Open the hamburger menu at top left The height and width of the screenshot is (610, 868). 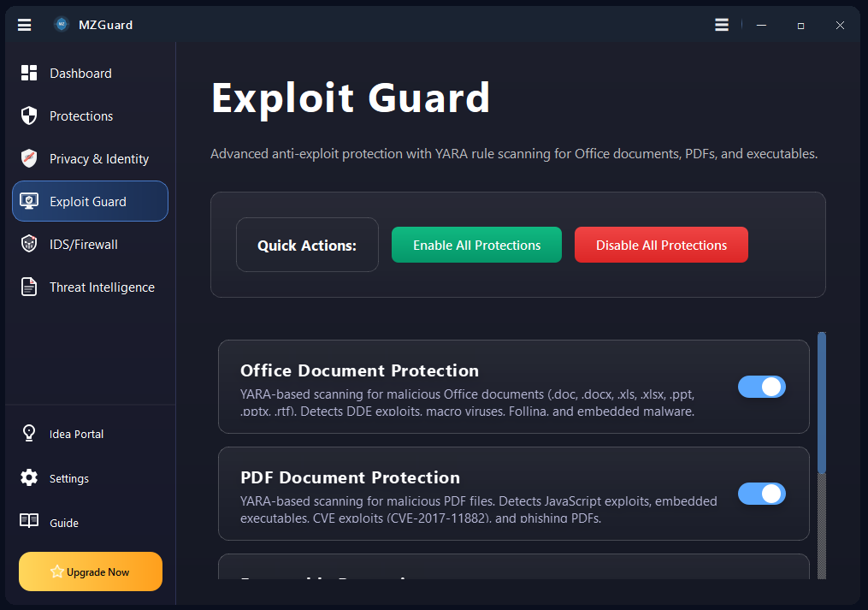pyautogui.click(x=24, y=24)
